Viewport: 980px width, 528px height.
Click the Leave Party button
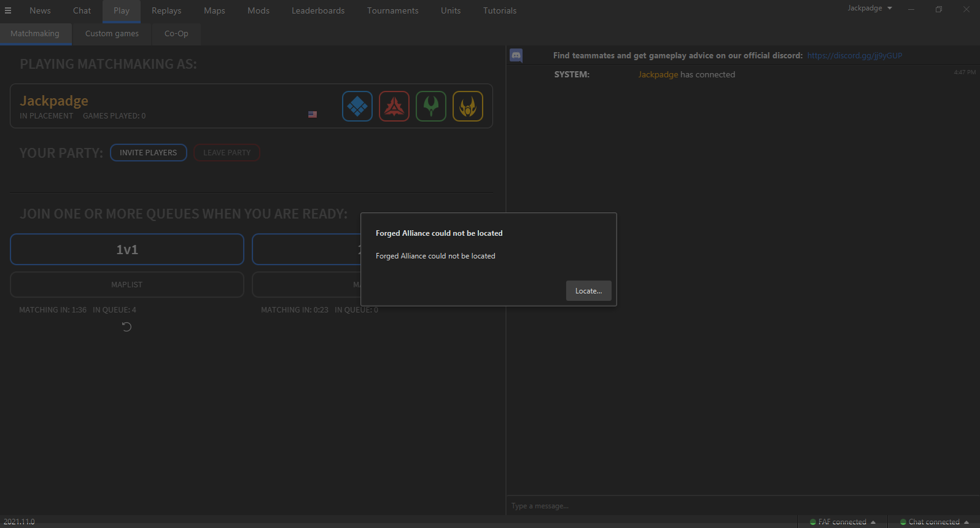pos(227,152)
